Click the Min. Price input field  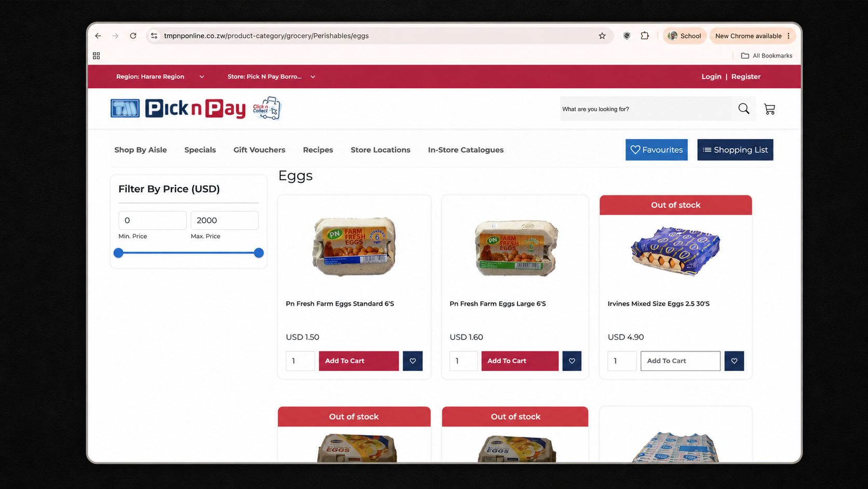[152, 220]
